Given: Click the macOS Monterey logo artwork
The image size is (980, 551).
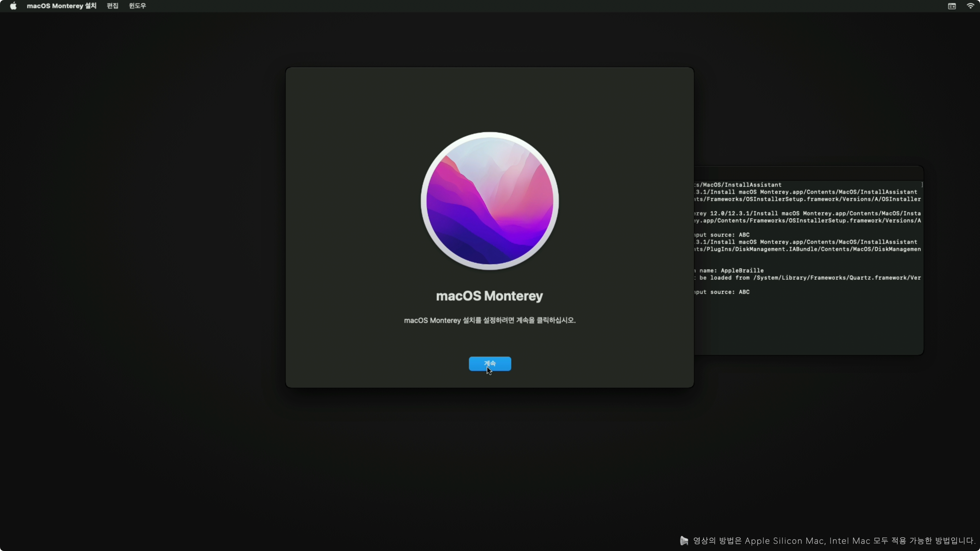Looking at the screenshot, I should [490, 201].
